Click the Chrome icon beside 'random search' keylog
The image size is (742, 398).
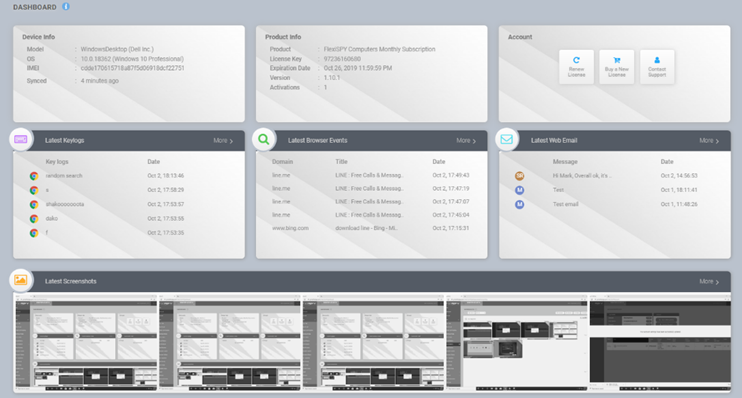point(34,176)
